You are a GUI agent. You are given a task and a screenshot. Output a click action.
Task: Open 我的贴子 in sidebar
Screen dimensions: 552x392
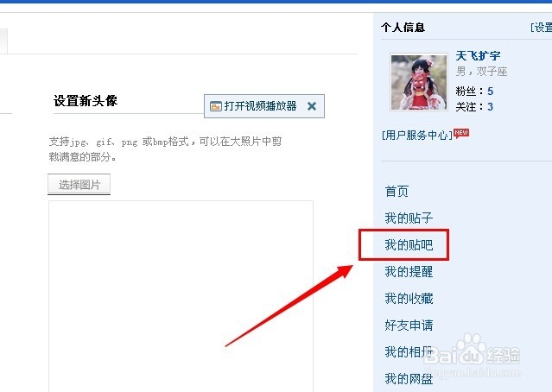pyautogui.click(x=409, y=218)
